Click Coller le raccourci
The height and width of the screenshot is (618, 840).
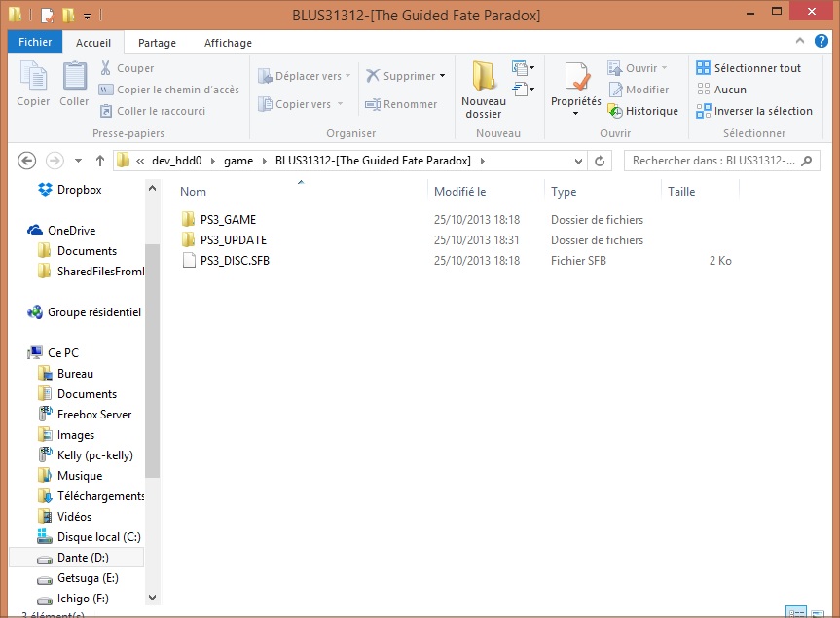[x=153, y=111]
